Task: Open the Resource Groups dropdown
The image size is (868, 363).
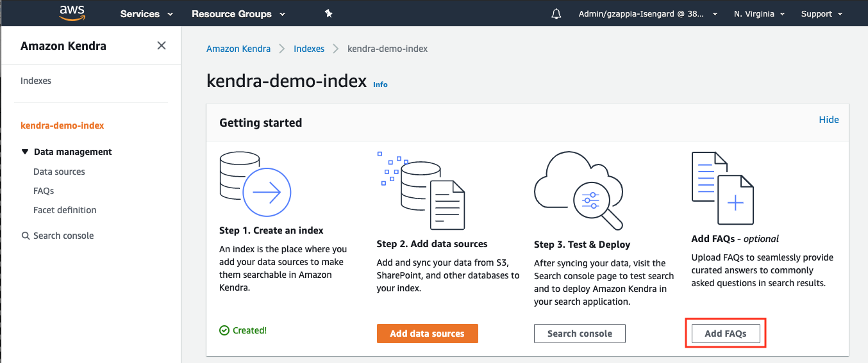Action: click(x=238, y=13)
